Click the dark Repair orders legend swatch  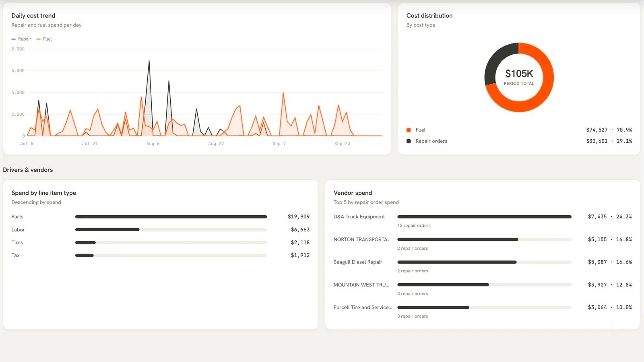(x=409, y=141)
